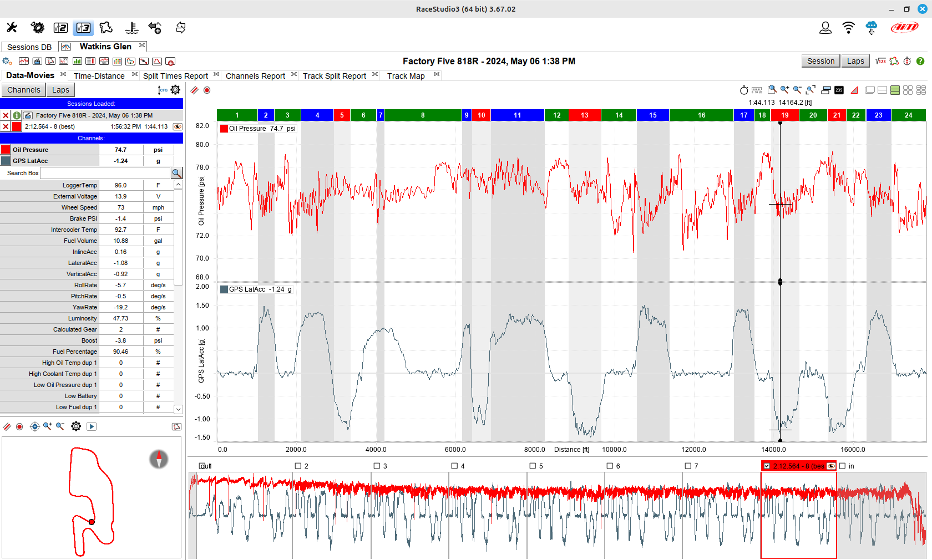The width and height of the screenshot is (932, 560).
Task: Toggle checkbox for lap 4 in overview
Action: tap(454, 466)
